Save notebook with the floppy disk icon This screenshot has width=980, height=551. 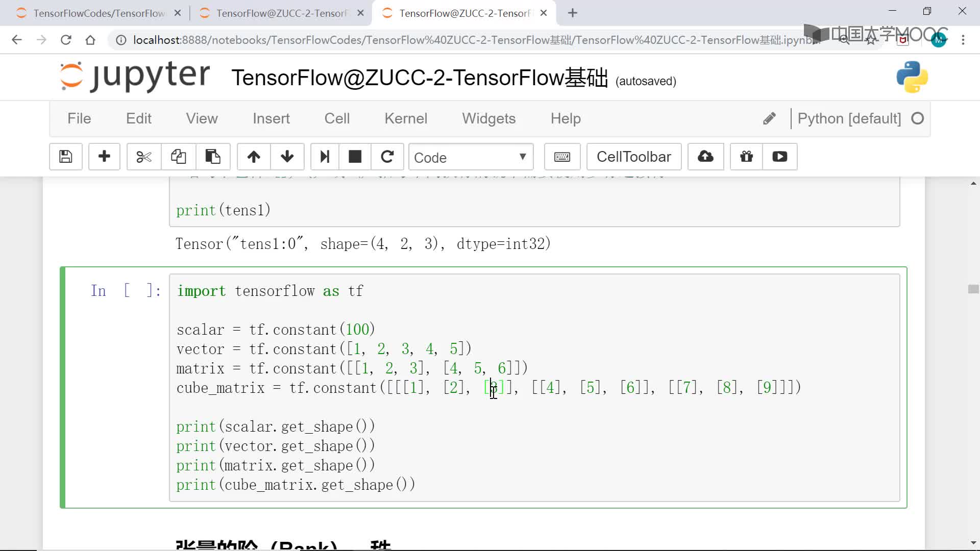[66, 157]
